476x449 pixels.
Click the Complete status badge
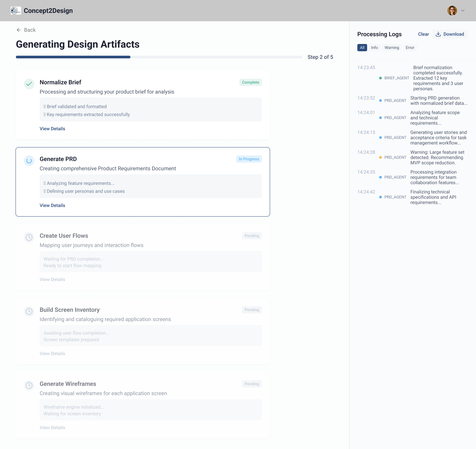251,82
